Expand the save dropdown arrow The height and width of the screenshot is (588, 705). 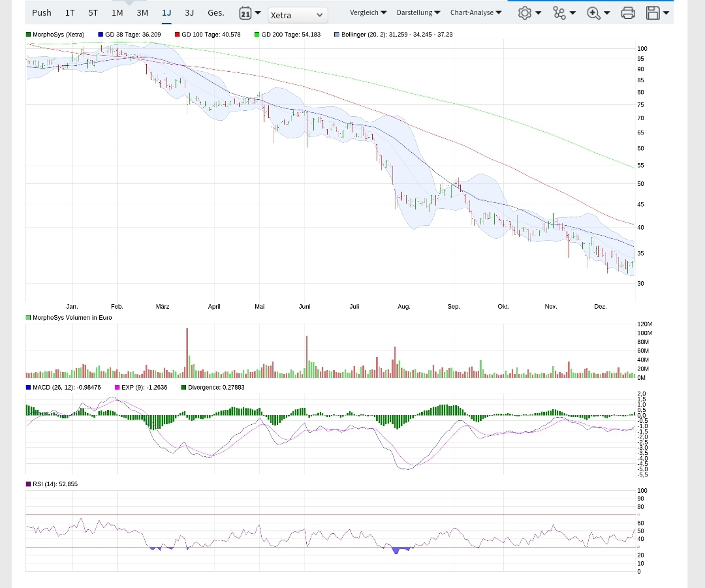point(666,13)
